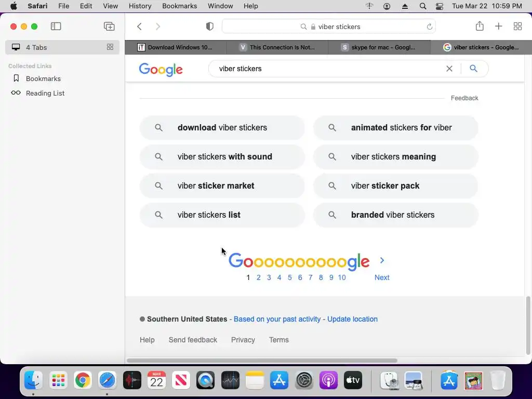Viewport: 532px width, 399px height.
Task: Open Send feedback footer link
Action: [x=193, y=340]
